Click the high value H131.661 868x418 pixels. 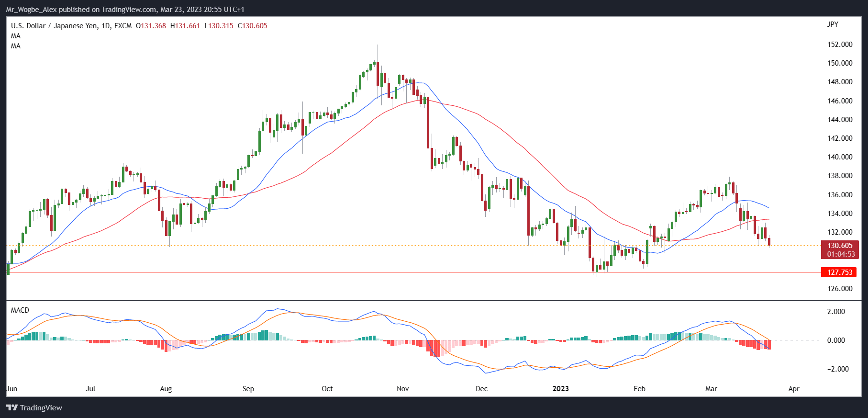click(x=185, y=26)
